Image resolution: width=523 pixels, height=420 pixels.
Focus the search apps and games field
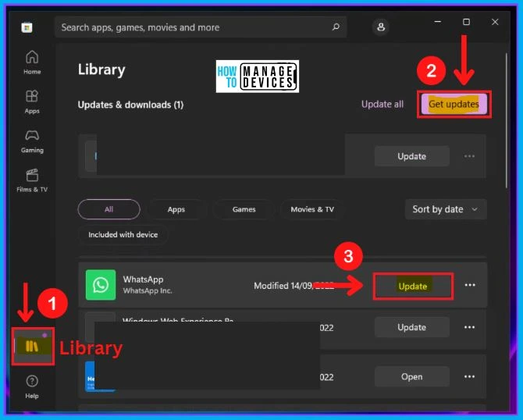pos(200,27)
